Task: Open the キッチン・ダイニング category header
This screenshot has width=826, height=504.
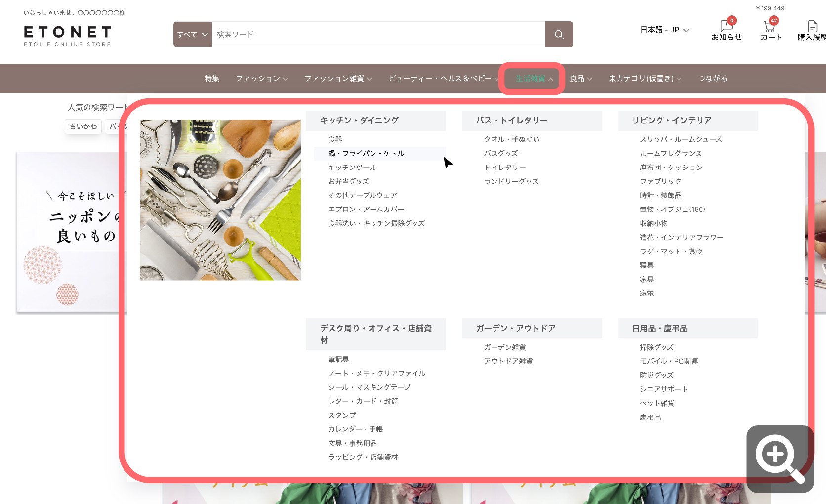Action: coord(375,120)
